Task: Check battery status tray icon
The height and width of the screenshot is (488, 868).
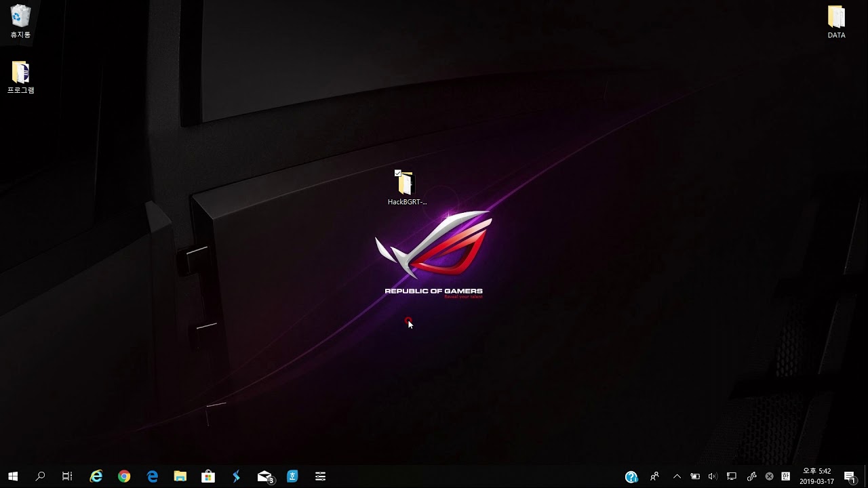Action: (x=695, y=476)
